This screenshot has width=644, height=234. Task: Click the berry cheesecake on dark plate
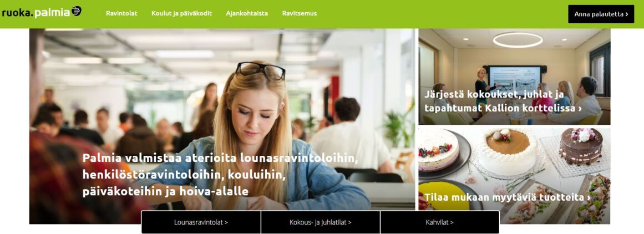pos(438,149)
